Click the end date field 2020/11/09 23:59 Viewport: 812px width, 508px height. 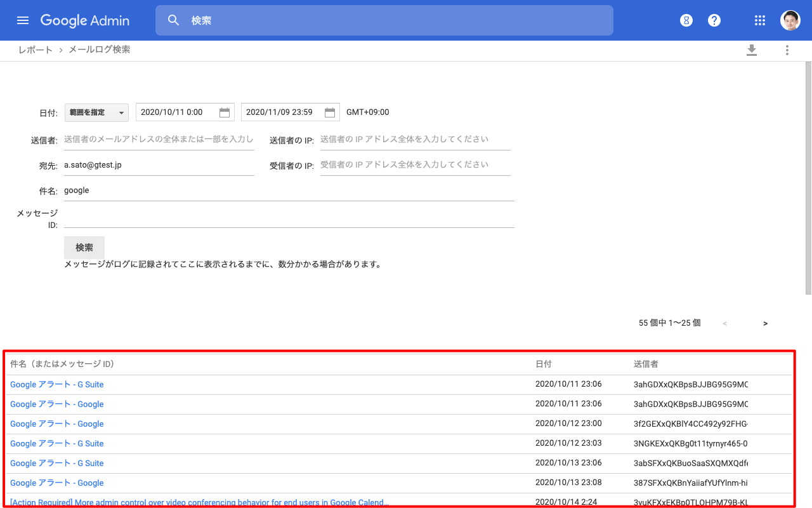291,112
